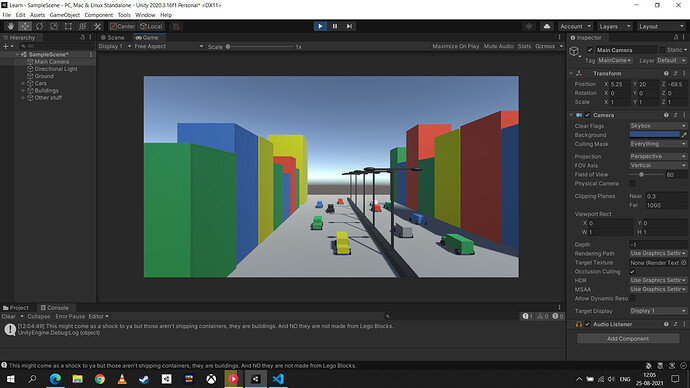Toggle Maximize On Play

455,47
